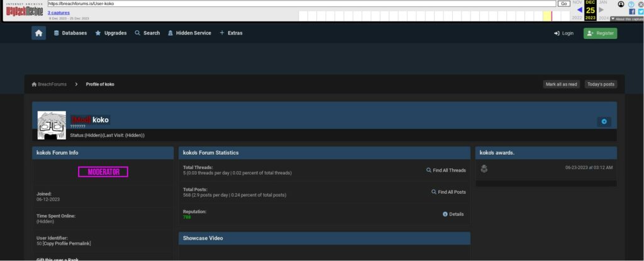644x261 pixels.
Task: Click the home icon in the navigation bar
Action: tap(39, 33)
